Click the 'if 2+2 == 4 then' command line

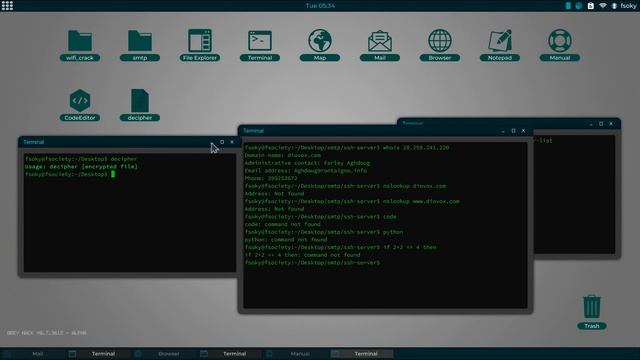click(x=340, y=247)
